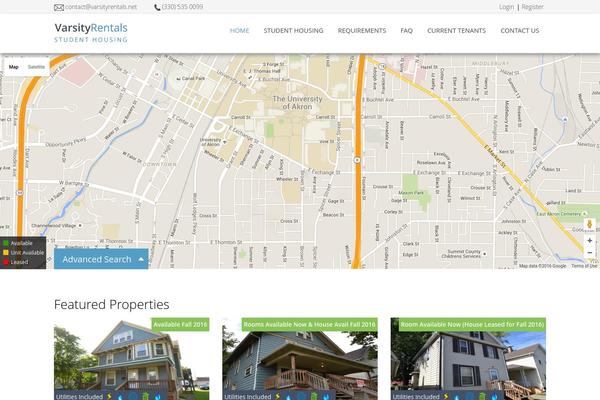Click the lightning bolt icon on third property
This screenshot has width=600, height=400.
[x=446, y=397]
